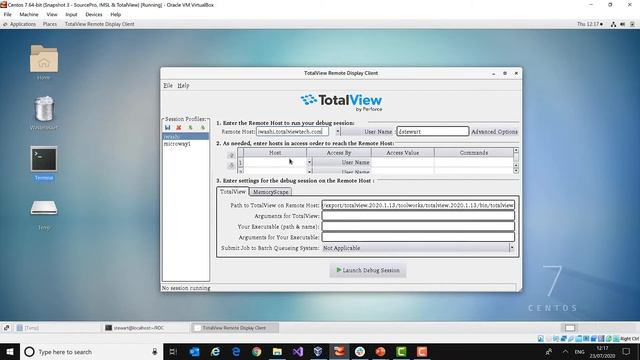Screen dimensions: 640x360
Task: Show hidden system tray icons chevron
Action: click(565, 352)
